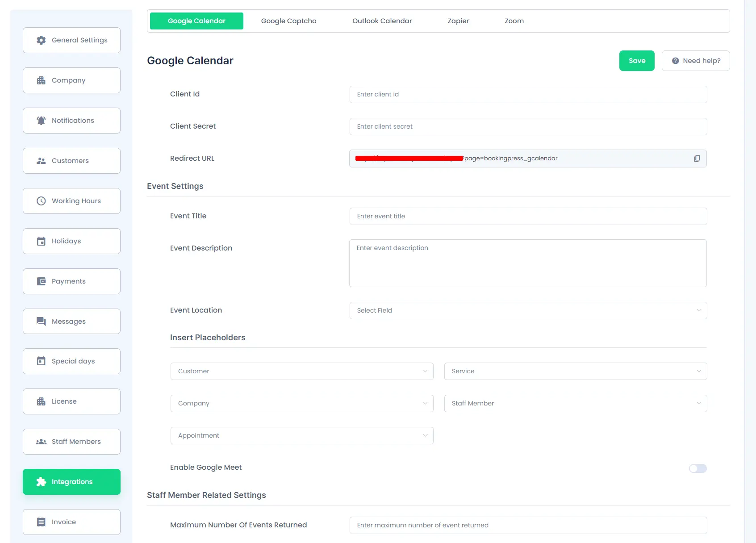Click the Customers label in sidebar
This screenshot has height=543, width=756.
[70, 161]
